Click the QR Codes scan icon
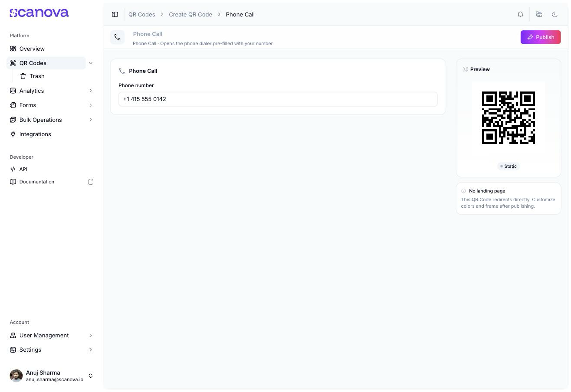This screenshot has width=571, height=392. coord(13,63)
